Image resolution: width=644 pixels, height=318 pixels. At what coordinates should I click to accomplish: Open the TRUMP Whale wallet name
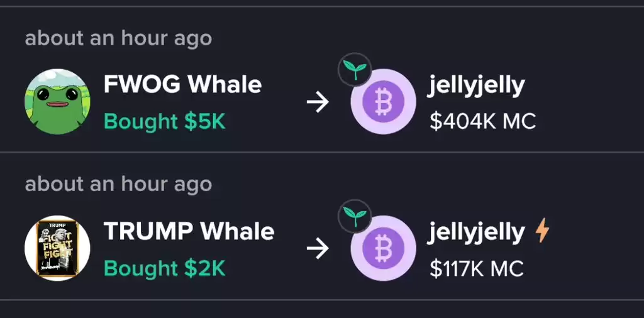pyautogui.click(x=189, y=231)
